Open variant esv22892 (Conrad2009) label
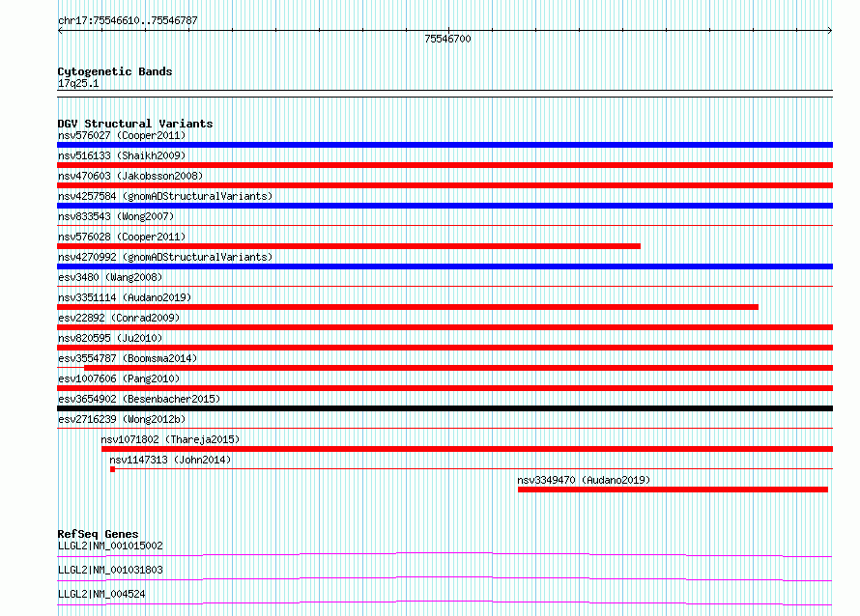 point(119,318)
